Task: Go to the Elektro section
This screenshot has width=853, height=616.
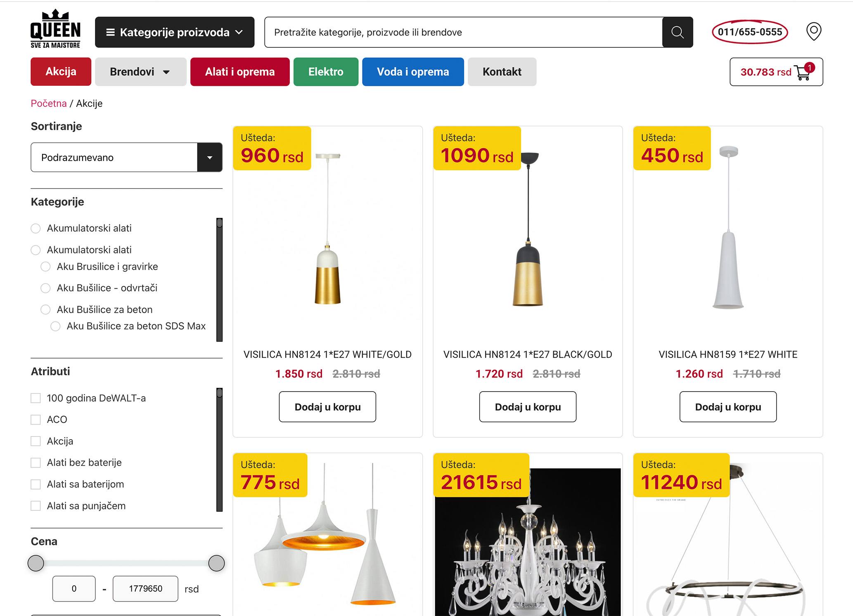Action: [x=326, y=72]
